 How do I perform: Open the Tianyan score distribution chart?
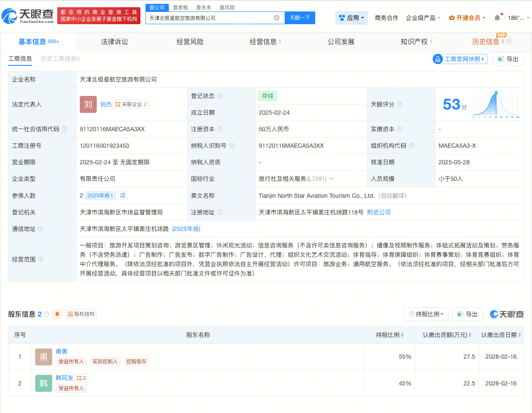click(496, 104)
